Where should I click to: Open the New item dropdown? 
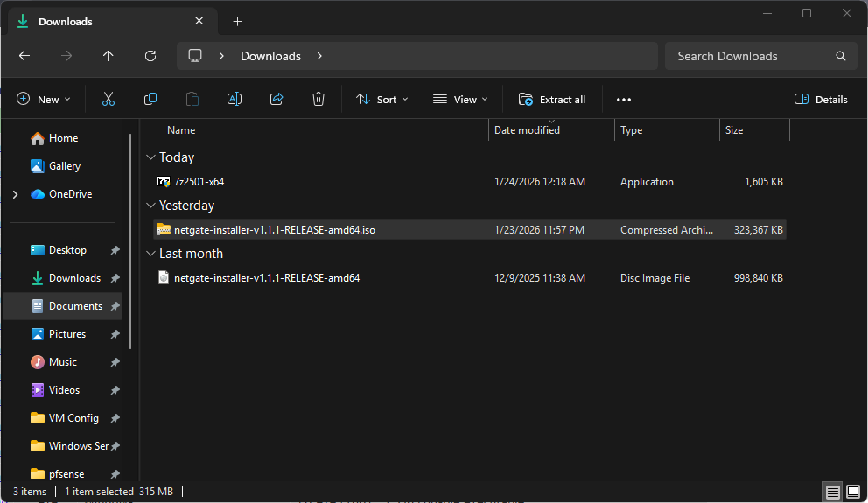point(43,100)
